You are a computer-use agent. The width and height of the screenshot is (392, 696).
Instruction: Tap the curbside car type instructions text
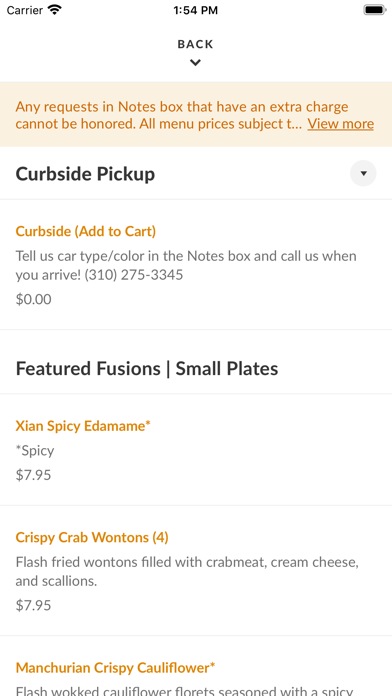point(186,265)
